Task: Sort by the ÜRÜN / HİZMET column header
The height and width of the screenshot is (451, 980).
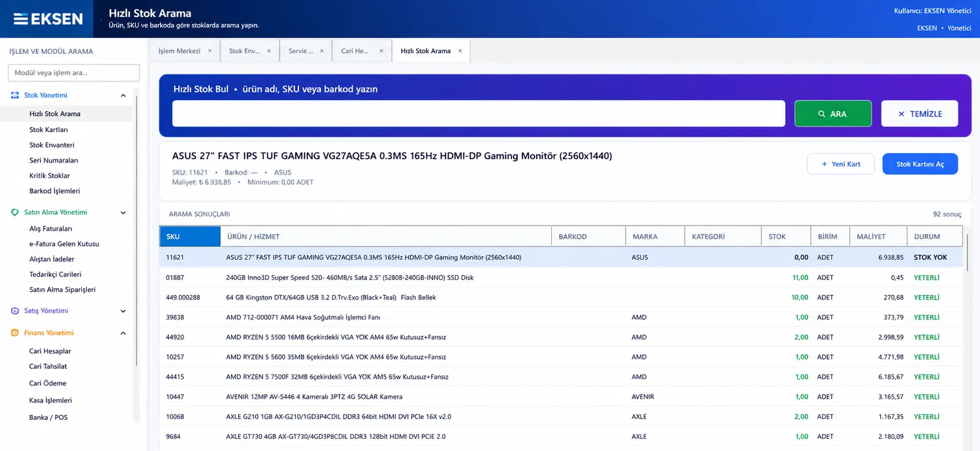Action: pos(386,237)
